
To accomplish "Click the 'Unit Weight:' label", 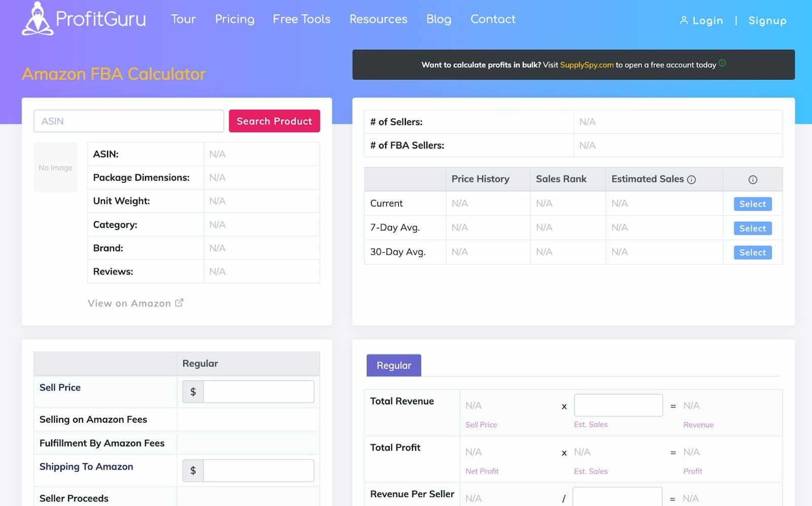I will click(121, 201).
